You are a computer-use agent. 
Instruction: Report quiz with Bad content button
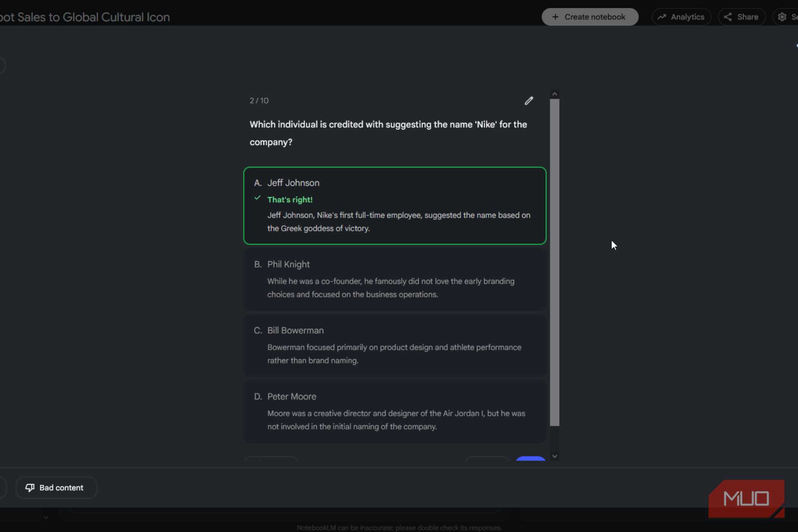point(56,488)
